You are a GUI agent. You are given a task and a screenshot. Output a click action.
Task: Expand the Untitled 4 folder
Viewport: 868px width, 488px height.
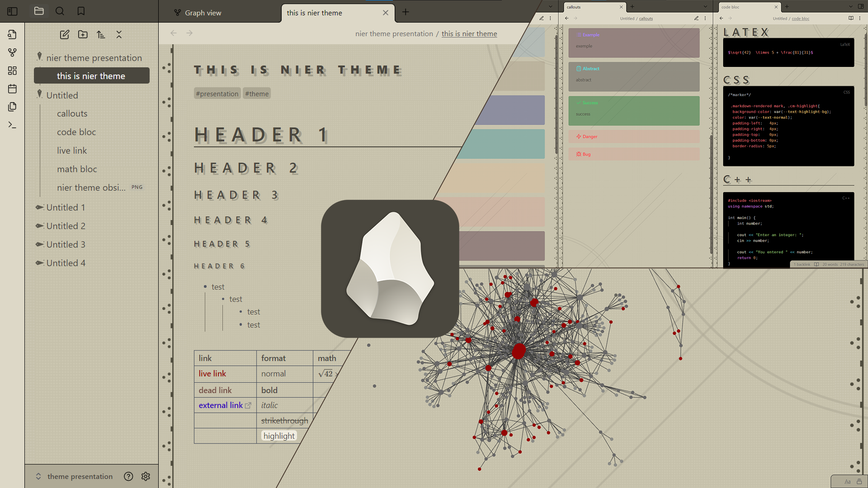point(40,263)
